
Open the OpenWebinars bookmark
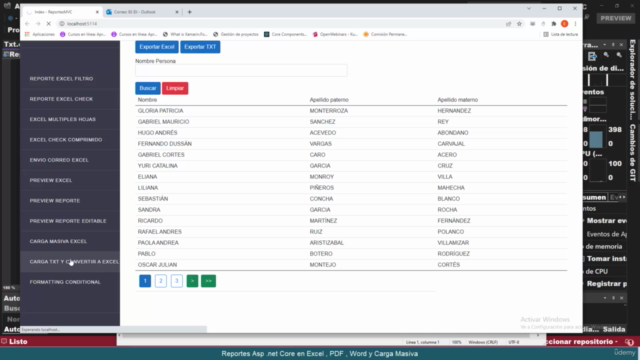click(335, 34)
